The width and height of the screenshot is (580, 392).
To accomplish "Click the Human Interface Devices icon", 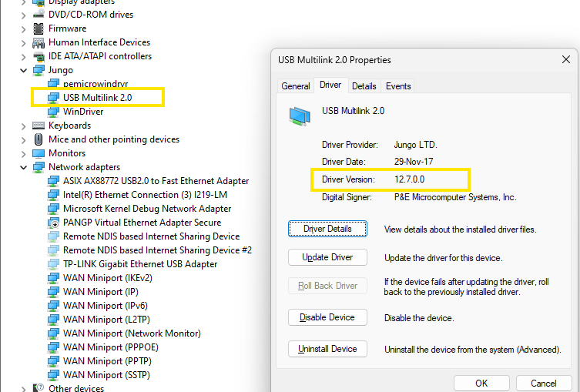I will 39,42.
